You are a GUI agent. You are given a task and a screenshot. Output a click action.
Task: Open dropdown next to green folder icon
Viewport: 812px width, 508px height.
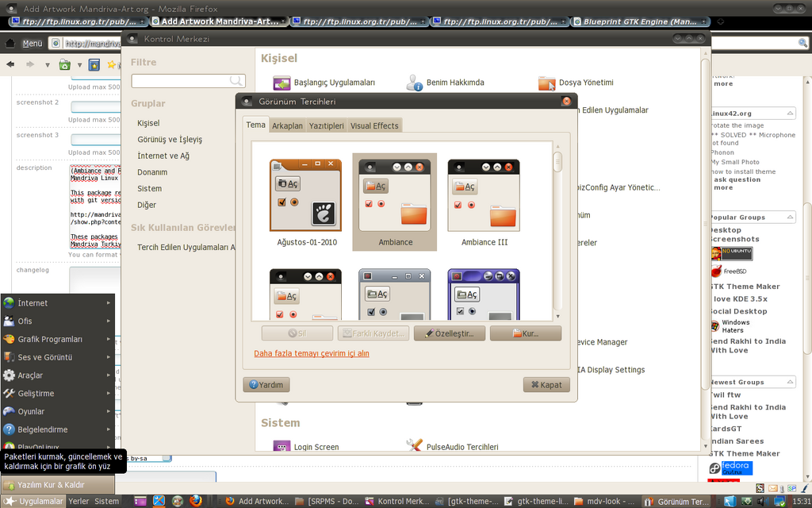(80, 65)
